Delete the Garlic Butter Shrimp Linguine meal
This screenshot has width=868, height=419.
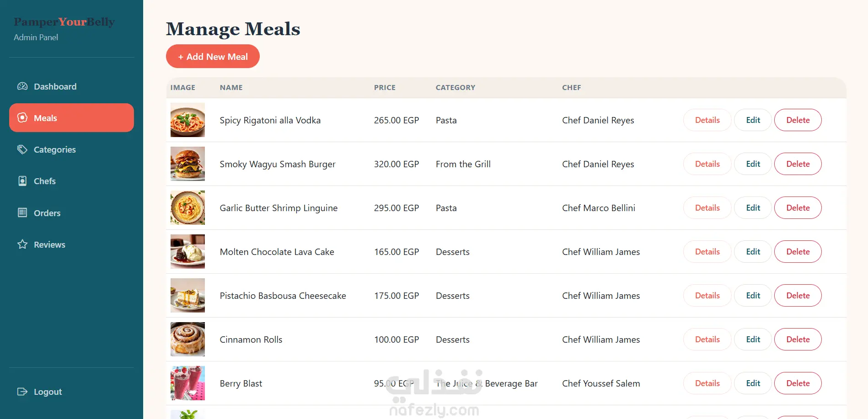[x=798, y=208]
